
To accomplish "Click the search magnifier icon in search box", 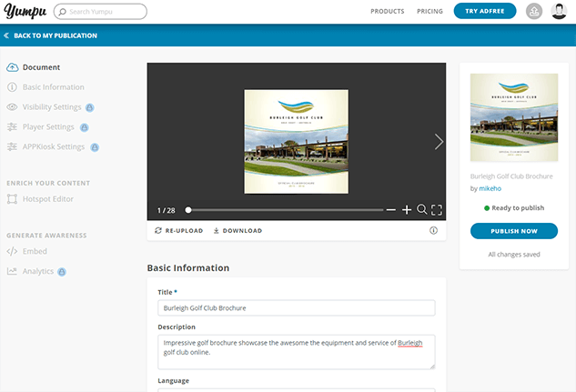I will (63, 12).
